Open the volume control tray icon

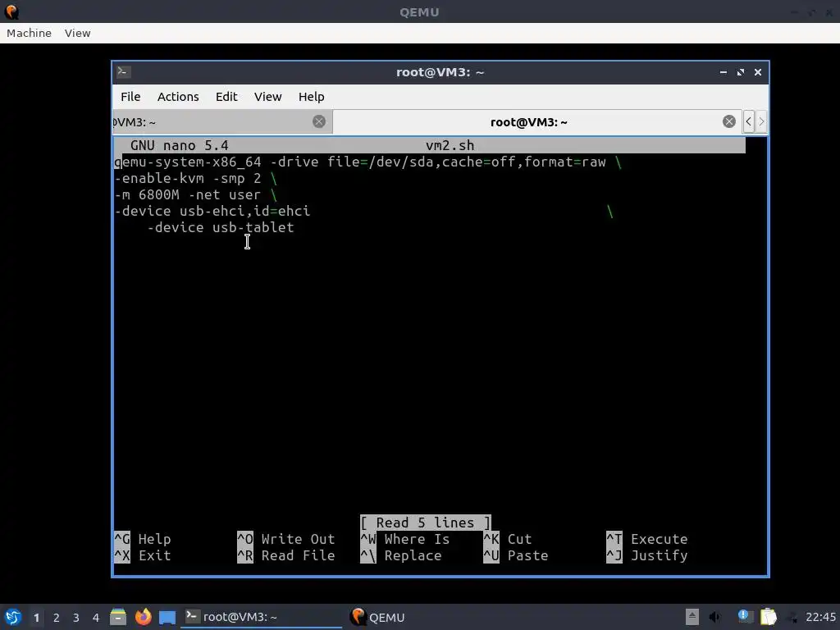pyautogui.click(x=714, y=617)
